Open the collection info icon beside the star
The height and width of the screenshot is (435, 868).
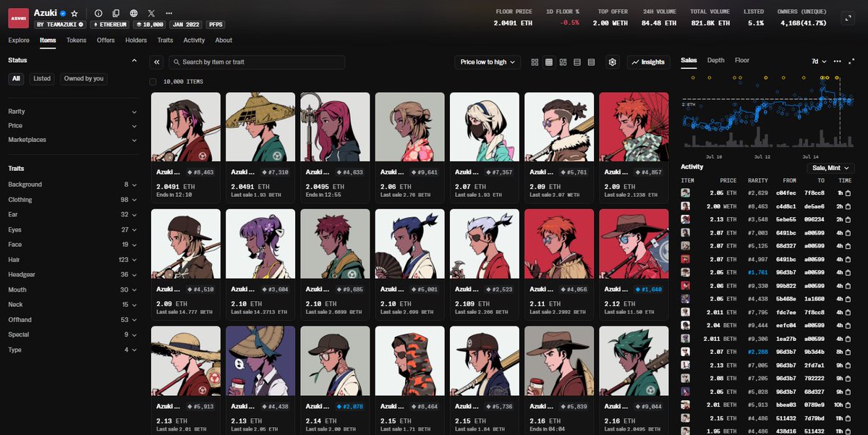pos(98,13)
